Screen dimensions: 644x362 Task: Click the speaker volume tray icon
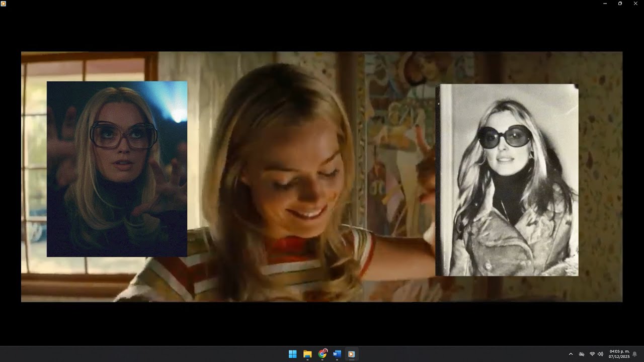(600, 354)
